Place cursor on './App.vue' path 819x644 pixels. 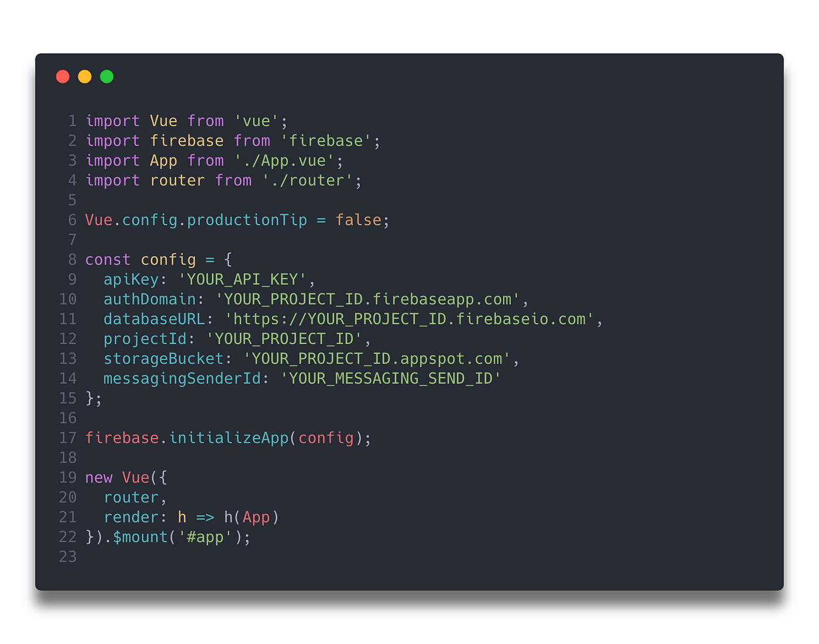coord(284,161)
